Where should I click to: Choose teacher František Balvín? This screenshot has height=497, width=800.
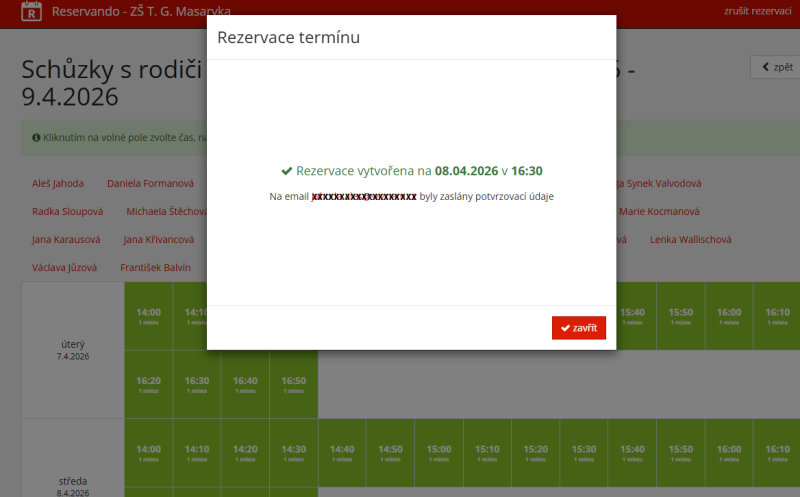click(x=155, y=267)
